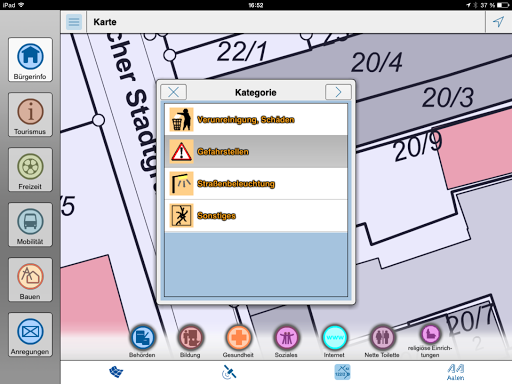The width and height of the screenshot is (512, 384).
Task: Show Behörden points on the map
Action: coord(142,337)
